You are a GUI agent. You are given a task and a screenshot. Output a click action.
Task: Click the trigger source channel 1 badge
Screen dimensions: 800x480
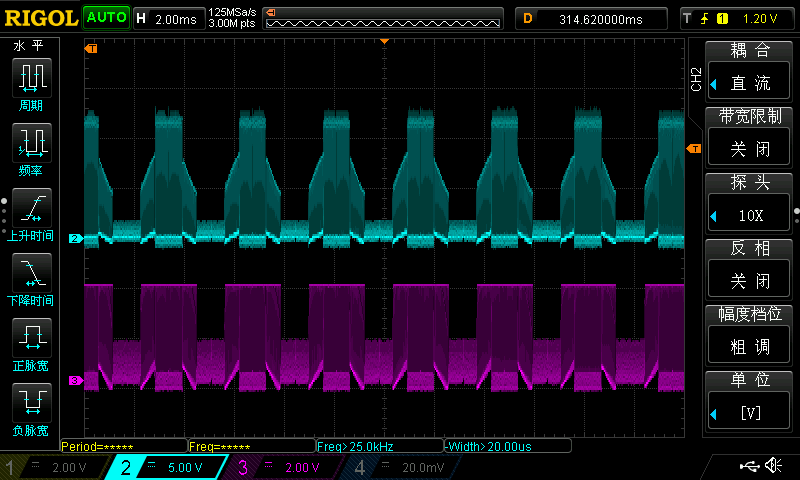[x=722, y=19]
